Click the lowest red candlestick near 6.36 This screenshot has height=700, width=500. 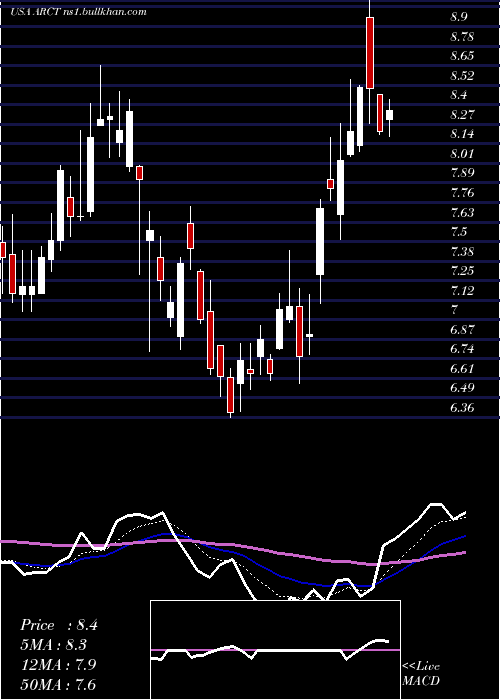coord(230,395)
